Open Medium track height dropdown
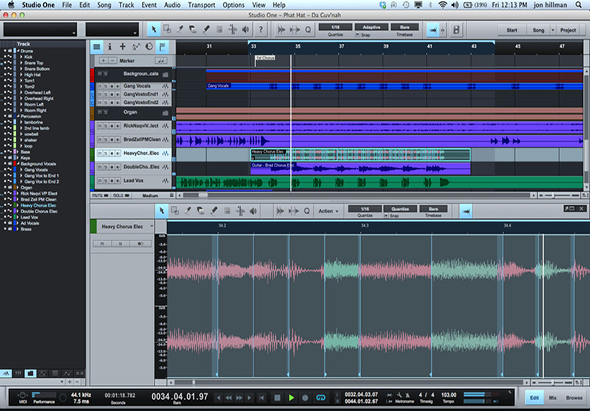Image resolution: width=590 pixels, height=411 pixels. coord(154,196)
